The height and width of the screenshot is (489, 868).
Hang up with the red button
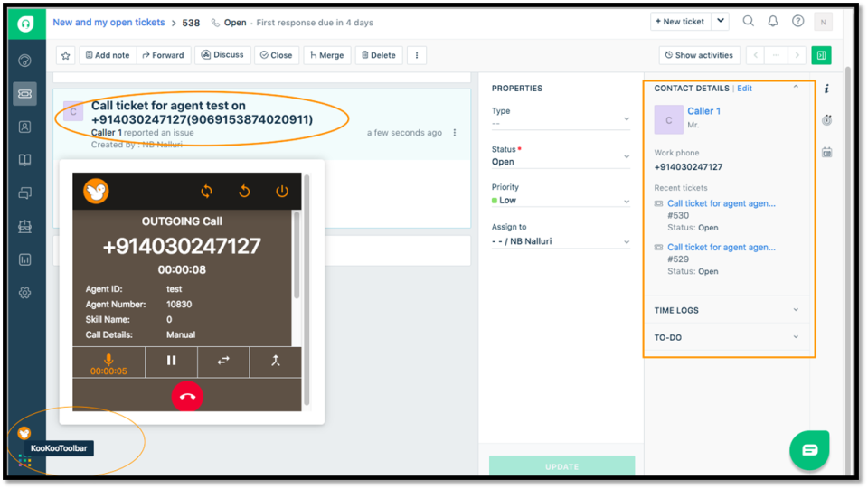187,396
